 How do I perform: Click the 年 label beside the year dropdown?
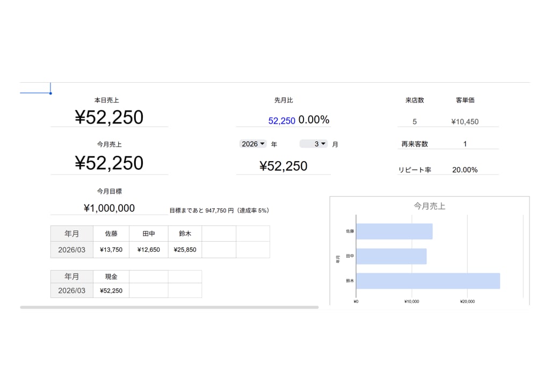click(274, 144)
